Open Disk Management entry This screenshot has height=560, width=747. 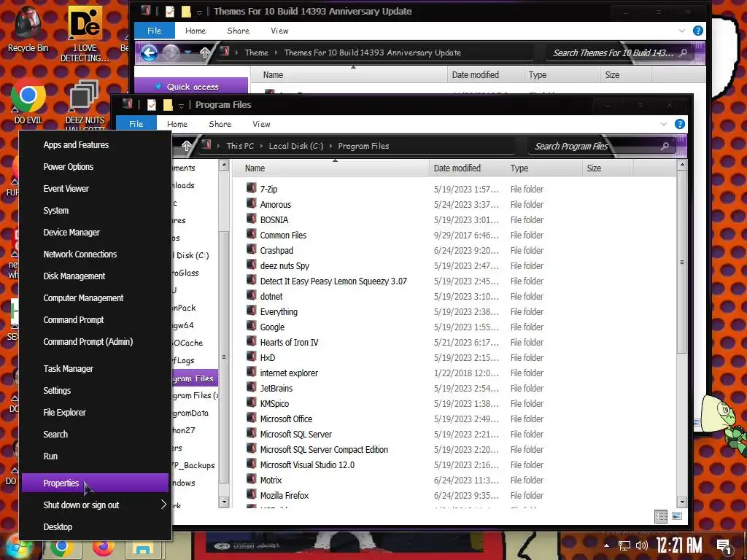click(96, 276)
